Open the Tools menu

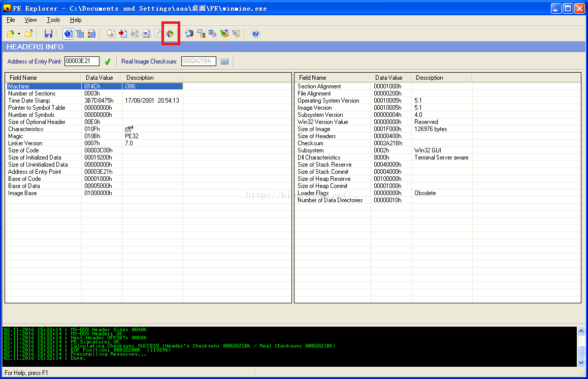click(x=53, y=20)
